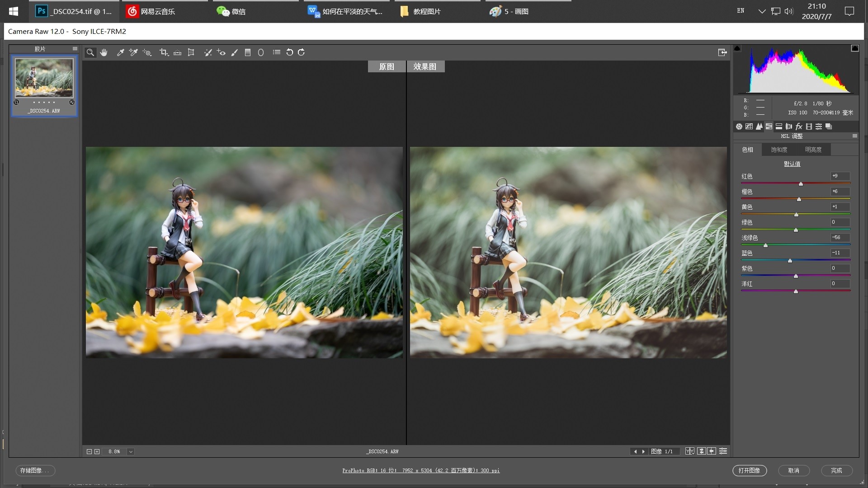Viewport: 868px width, 488px height.
Task: Rotate image counterclockwise
Action: tap(289, 52)
